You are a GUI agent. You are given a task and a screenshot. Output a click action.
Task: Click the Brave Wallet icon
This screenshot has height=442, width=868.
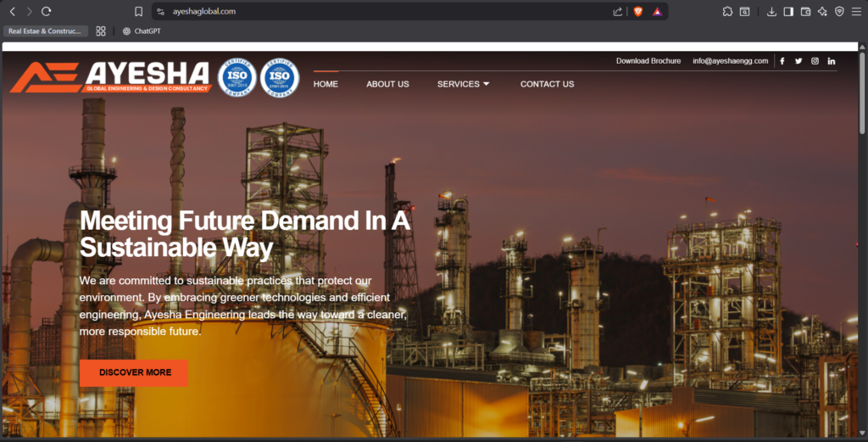click(x=805, y=12)
